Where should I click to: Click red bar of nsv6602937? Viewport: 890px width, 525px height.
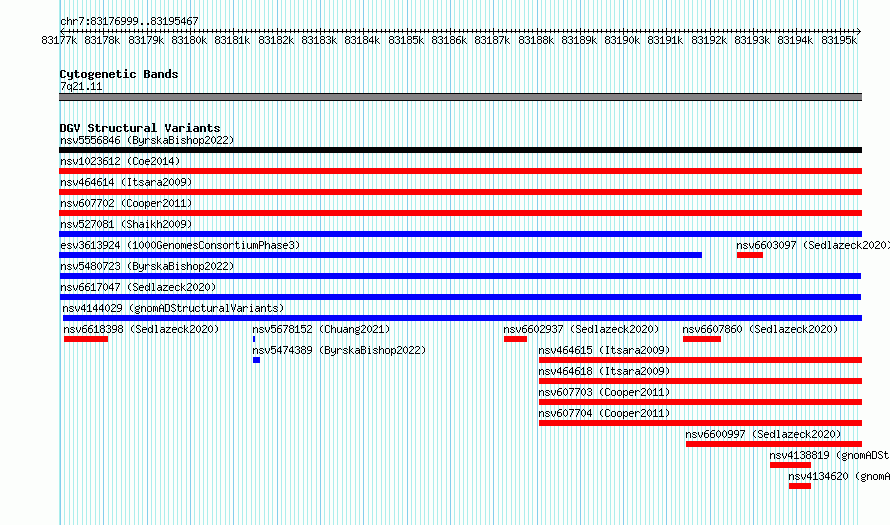pos(515,339)
